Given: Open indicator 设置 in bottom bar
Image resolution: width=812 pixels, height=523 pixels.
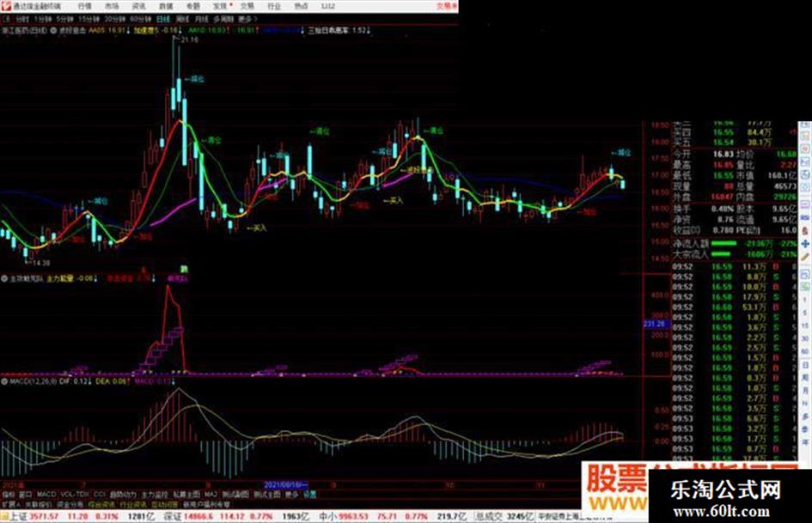Looking at the screenshot, I should [309, 495].
